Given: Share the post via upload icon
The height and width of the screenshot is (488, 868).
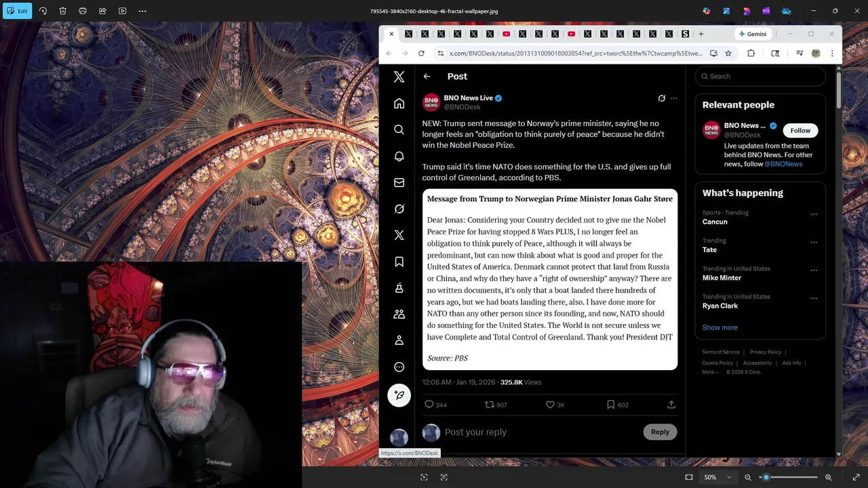Looking at the screenshot, I should [x=671, y=405].
